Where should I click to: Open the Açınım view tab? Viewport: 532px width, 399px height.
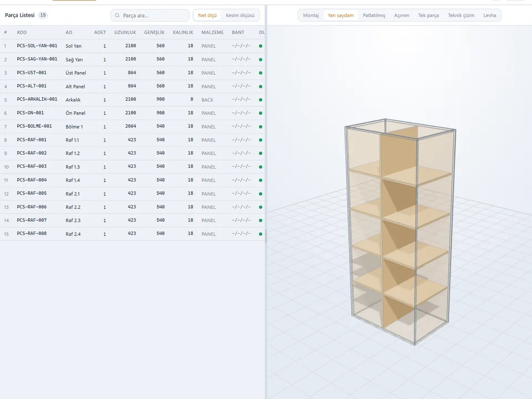point(402,16)
